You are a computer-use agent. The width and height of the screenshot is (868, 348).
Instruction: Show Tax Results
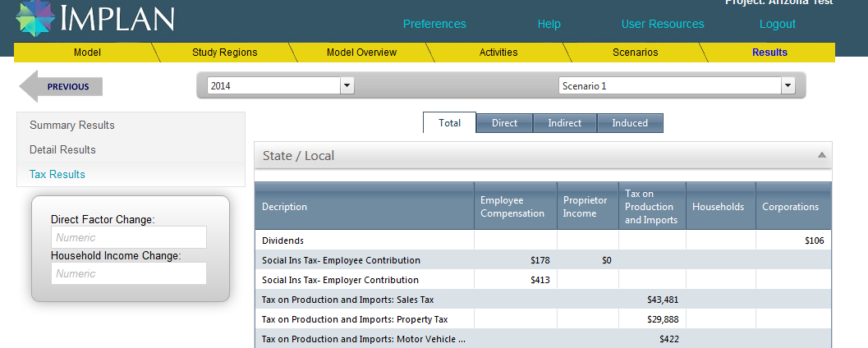coord(57,174)
